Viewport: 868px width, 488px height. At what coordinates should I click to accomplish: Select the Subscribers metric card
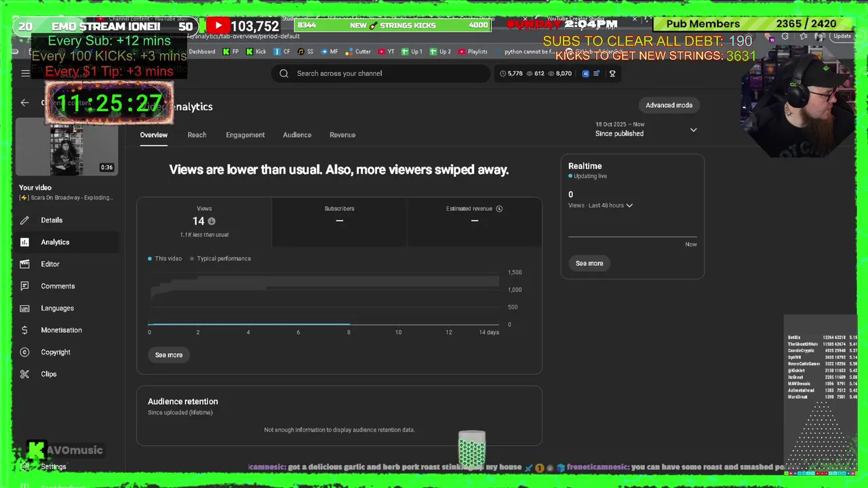[x=339, y=222]
